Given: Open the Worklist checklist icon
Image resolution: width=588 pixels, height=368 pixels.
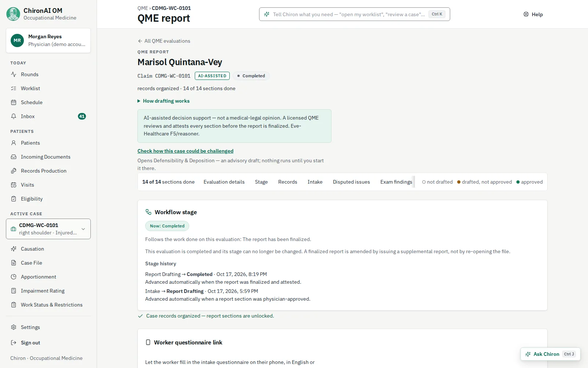Looking at the screenshot, I should [14, 88].
